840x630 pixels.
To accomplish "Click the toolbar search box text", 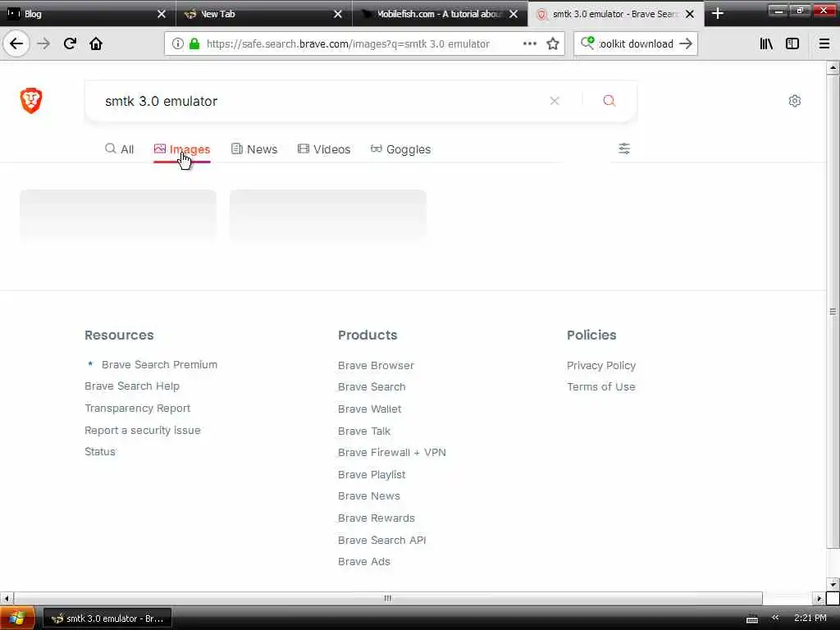I will click(636, 44).
